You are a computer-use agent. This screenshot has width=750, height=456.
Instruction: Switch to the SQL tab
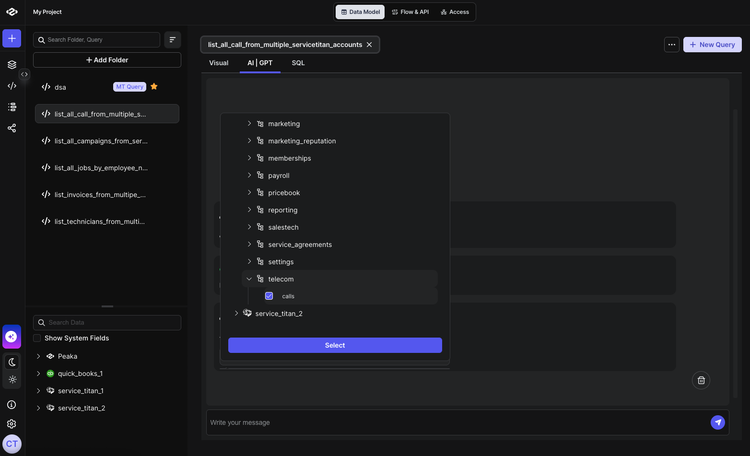[x=298, y=63]
